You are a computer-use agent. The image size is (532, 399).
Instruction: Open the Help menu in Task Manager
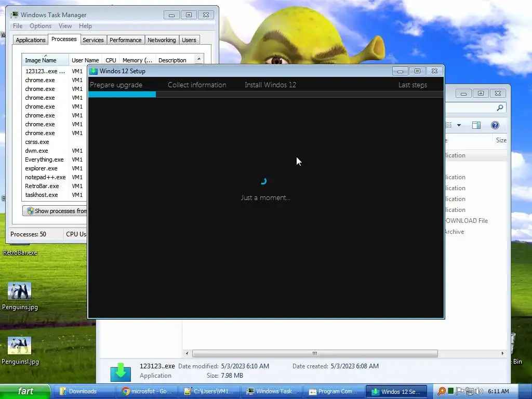[85, 26]
